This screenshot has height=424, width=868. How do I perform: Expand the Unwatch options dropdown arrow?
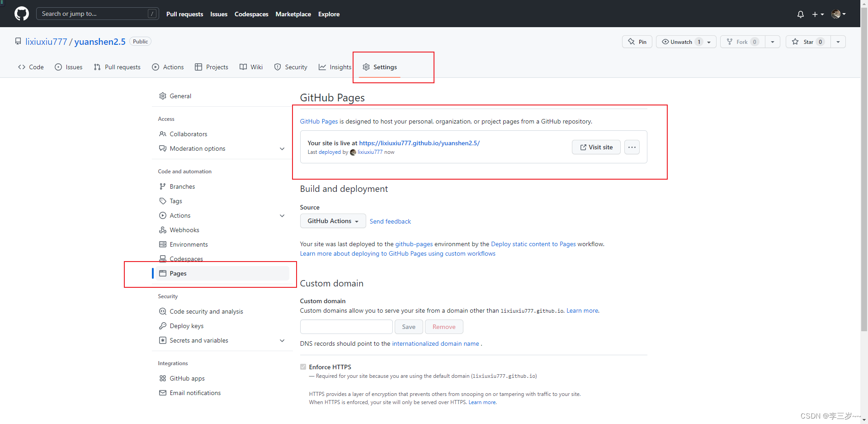709,42
